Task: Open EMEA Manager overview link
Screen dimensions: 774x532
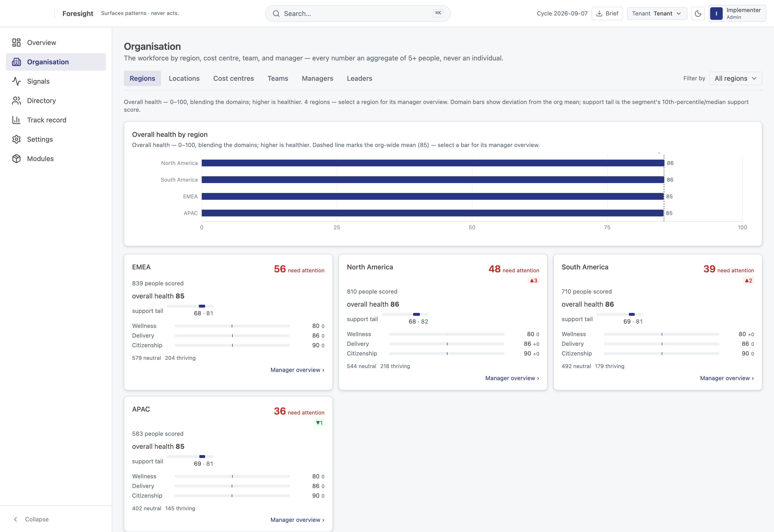Action: [297, 370]
